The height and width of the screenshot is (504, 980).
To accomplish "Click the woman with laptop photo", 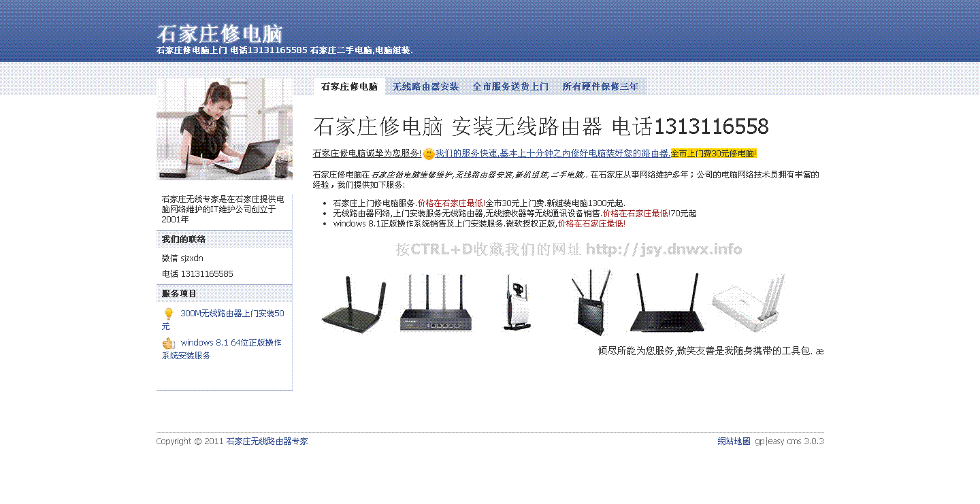I will pos(225,129).
